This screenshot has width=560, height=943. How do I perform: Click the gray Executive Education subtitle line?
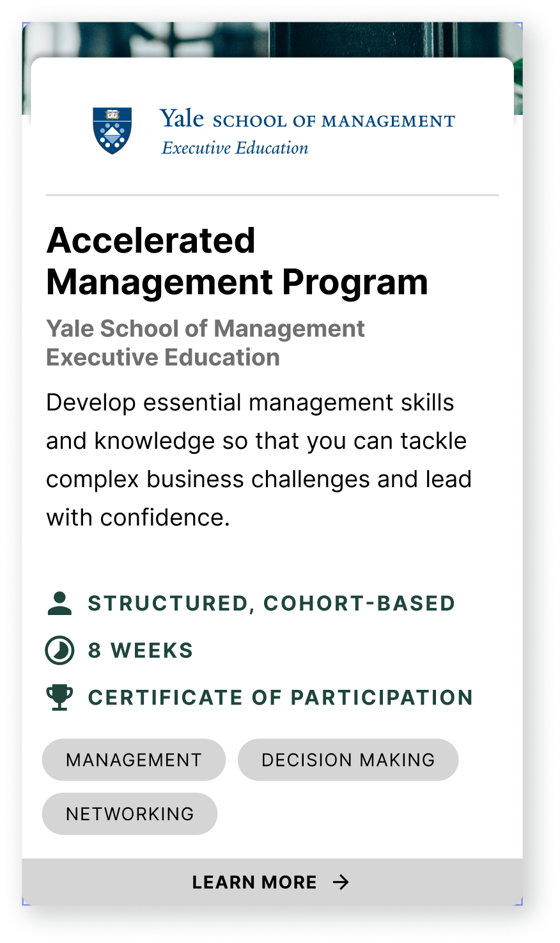[x=163, y=357]
